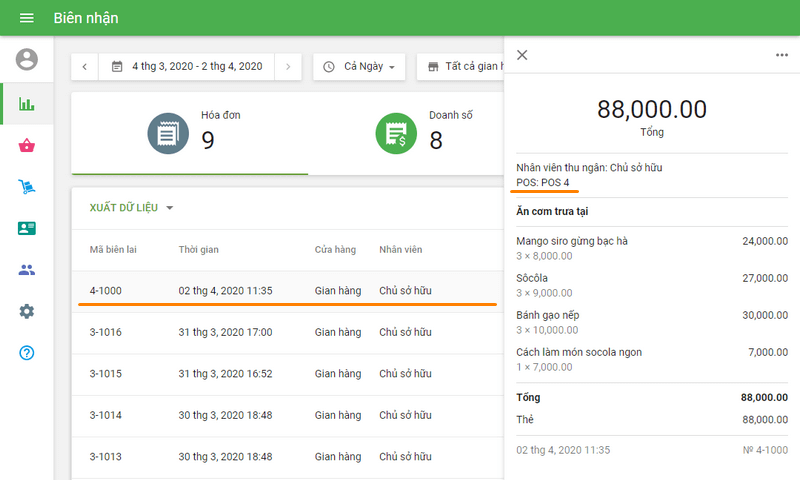The height and width of the screenshot is (480, 800).
Task: Open inventory management cart icon
Action: click(x=27, y=187)
